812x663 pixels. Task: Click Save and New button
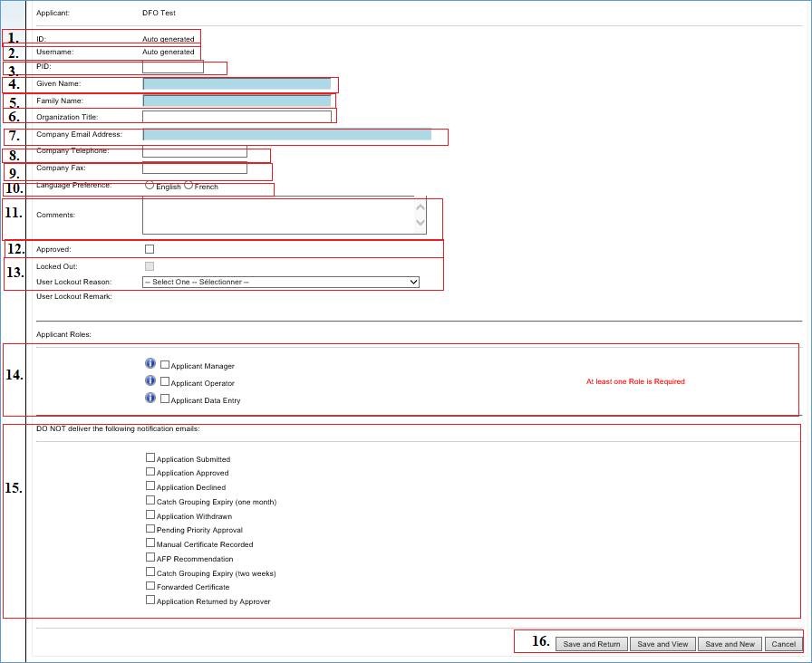(x=730, y=644)
